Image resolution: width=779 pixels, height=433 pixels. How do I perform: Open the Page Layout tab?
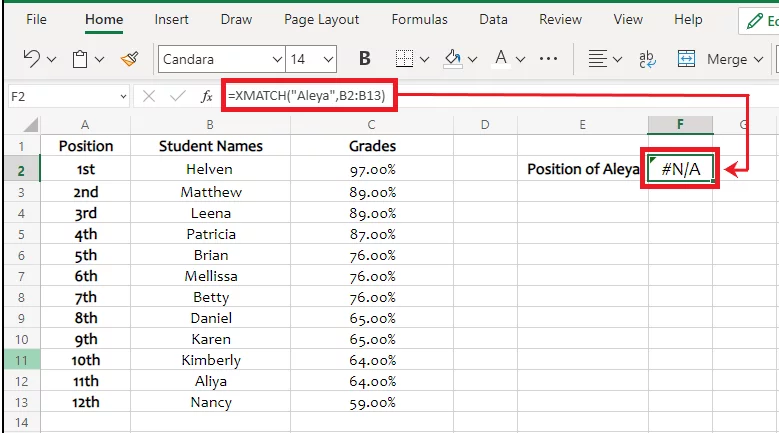321,19
